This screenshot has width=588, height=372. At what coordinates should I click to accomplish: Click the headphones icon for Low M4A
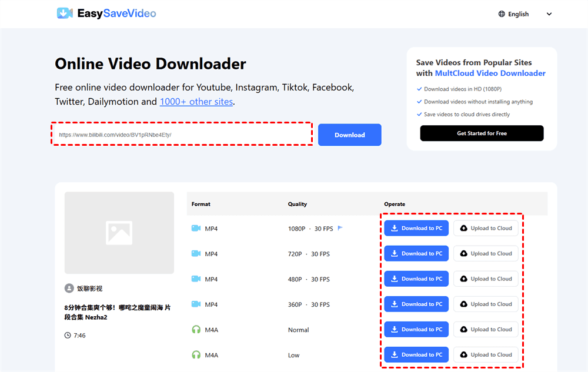tap(196, 355)
